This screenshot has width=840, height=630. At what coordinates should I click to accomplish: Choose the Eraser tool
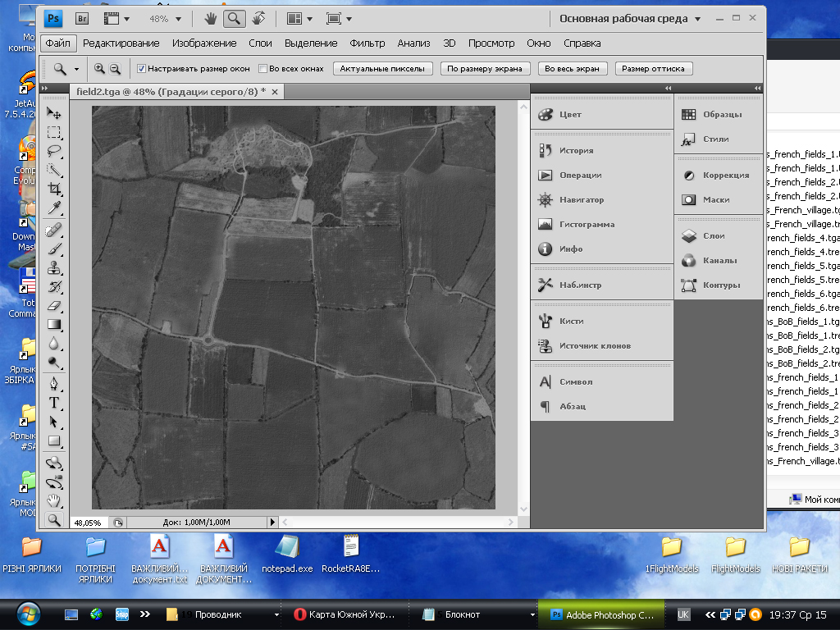point(54,305)
